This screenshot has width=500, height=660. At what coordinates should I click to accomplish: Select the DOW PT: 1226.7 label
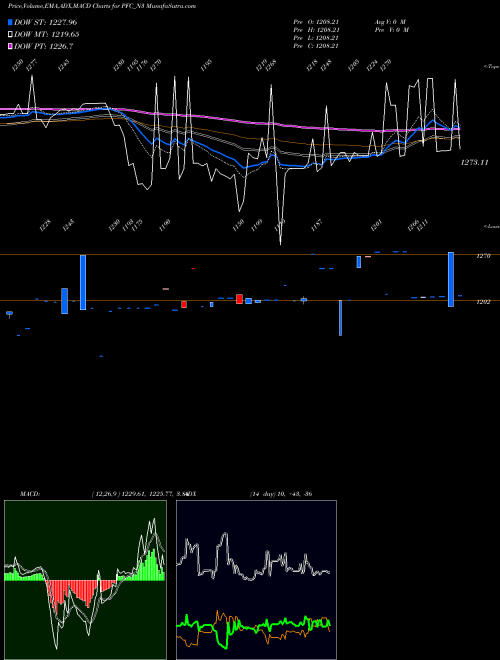44,47
